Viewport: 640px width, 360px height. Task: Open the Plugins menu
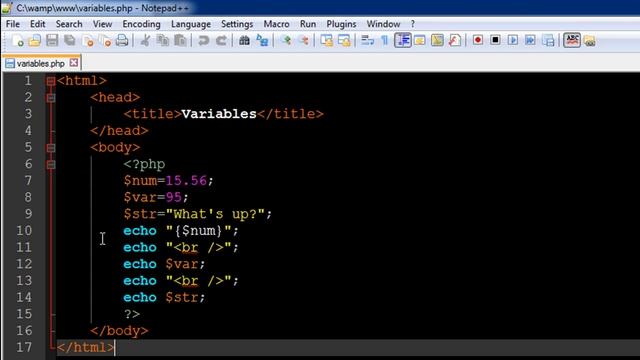pyautogui.click(x=341, y=24)
